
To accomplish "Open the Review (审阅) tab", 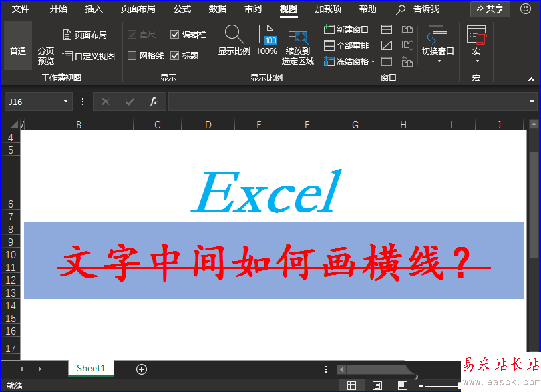I will click(253, 9).
